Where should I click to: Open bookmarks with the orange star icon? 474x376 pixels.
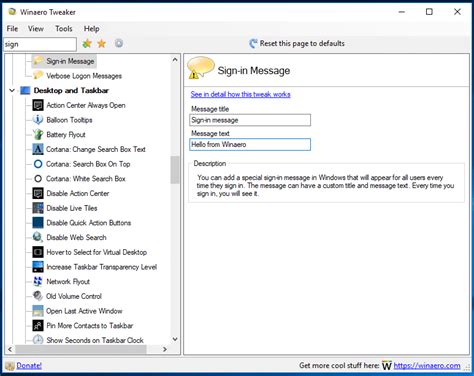[102, 44]
